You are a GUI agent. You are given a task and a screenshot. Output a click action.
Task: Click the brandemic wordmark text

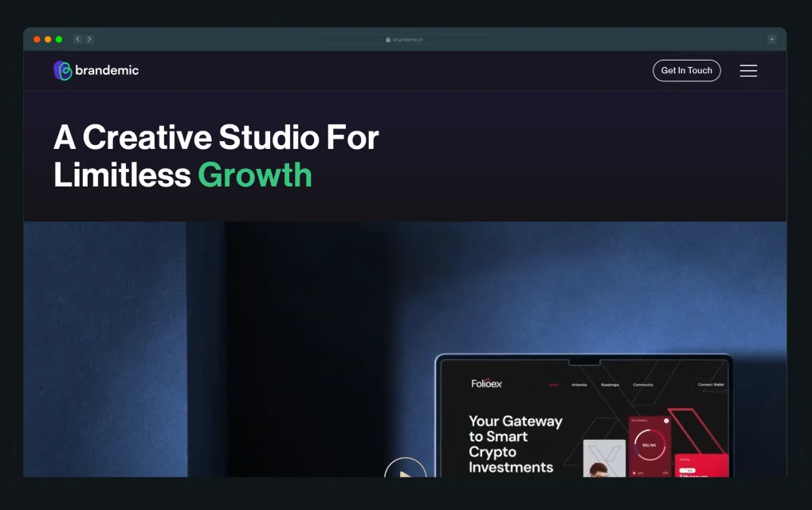(x=107, y=70)
